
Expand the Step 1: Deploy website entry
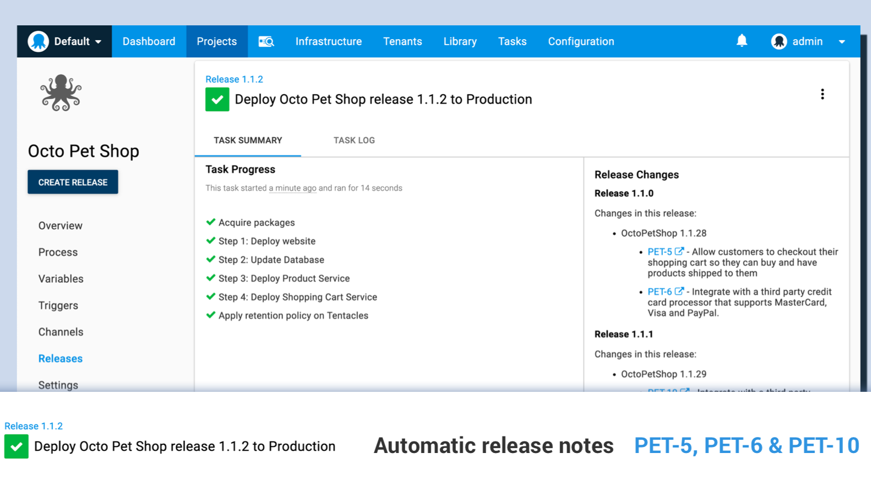point(267,241)
